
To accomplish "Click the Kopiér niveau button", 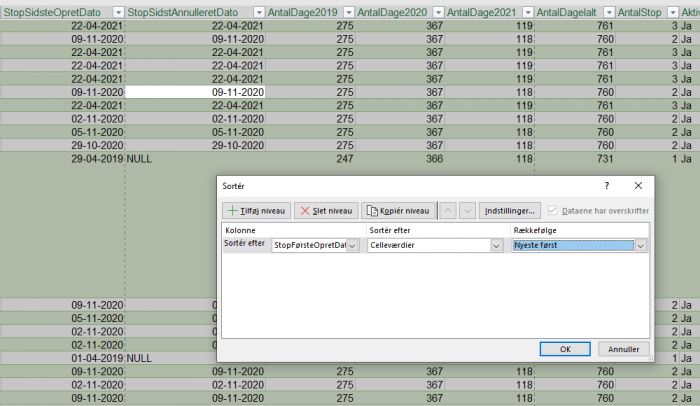I will 398,211.
